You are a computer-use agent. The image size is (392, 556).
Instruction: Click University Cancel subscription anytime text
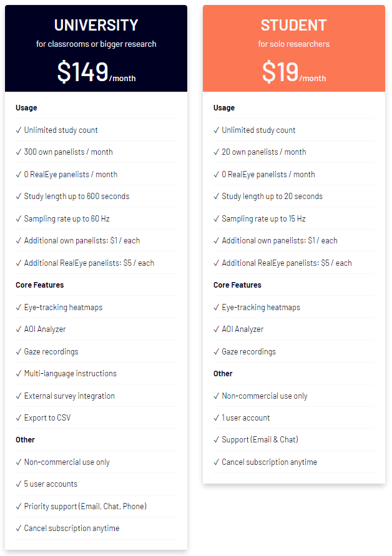coord(72,529)
